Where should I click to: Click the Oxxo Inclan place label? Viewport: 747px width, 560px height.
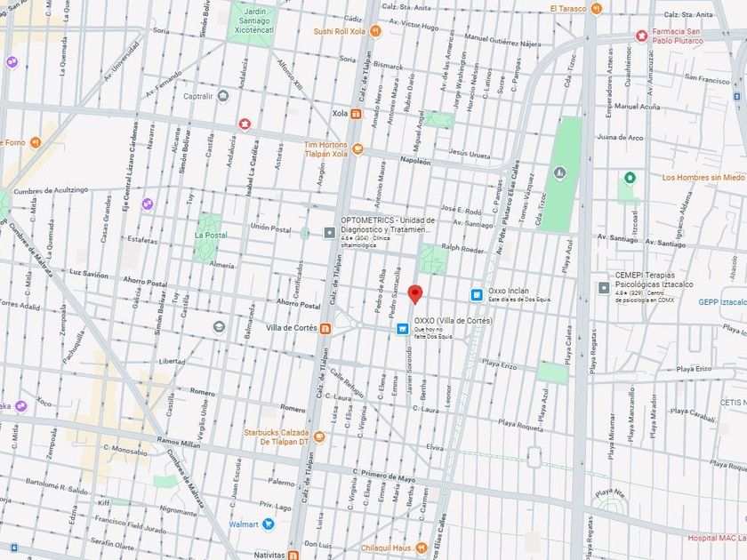[508, 291]
